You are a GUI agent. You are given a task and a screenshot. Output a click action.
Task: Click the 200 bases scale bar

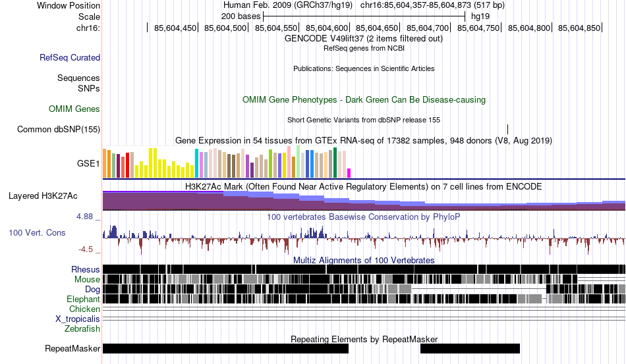point(364,16)
